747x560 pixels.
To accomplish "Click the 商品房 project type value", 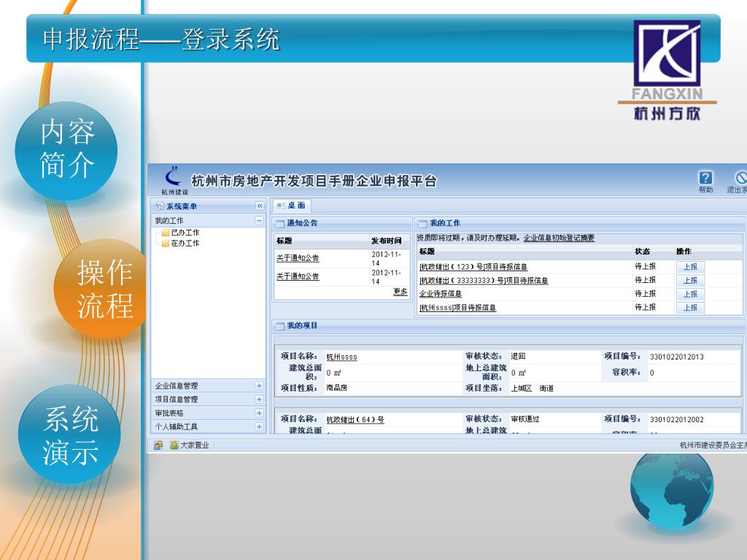I will pyautogui.click(x=337, y=388).
